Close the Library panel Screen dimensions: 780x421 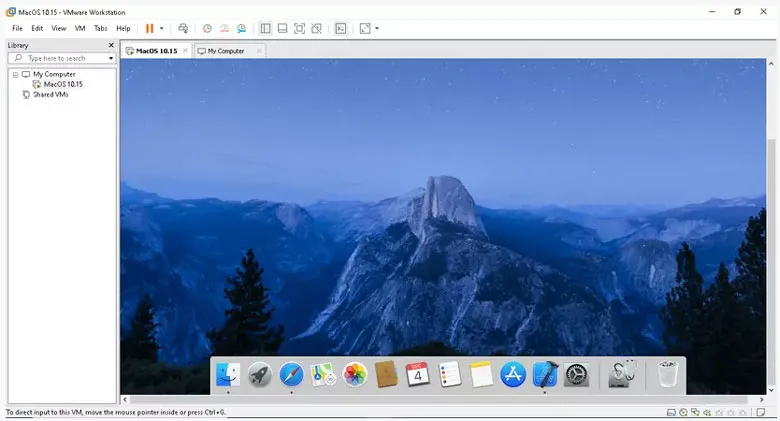pos(111,45)
